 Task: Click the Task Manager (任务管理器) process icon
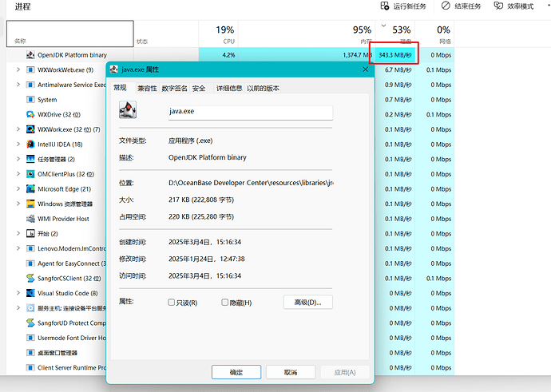[x=30, y=159]
